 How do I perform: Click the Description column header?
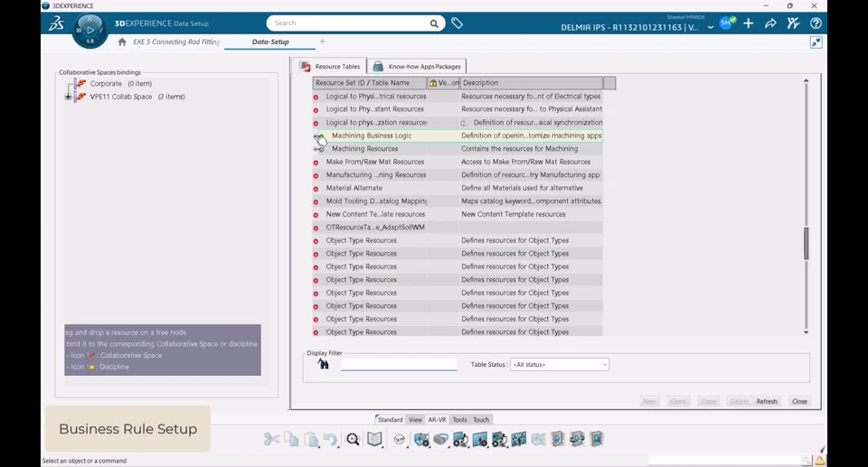(532, 83)
